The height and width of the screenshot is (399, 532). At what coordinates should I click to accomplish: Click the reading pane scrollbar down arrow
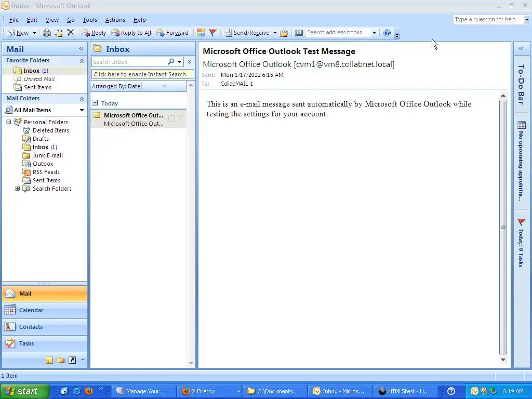pyautogui.click(x=503, y=360)
